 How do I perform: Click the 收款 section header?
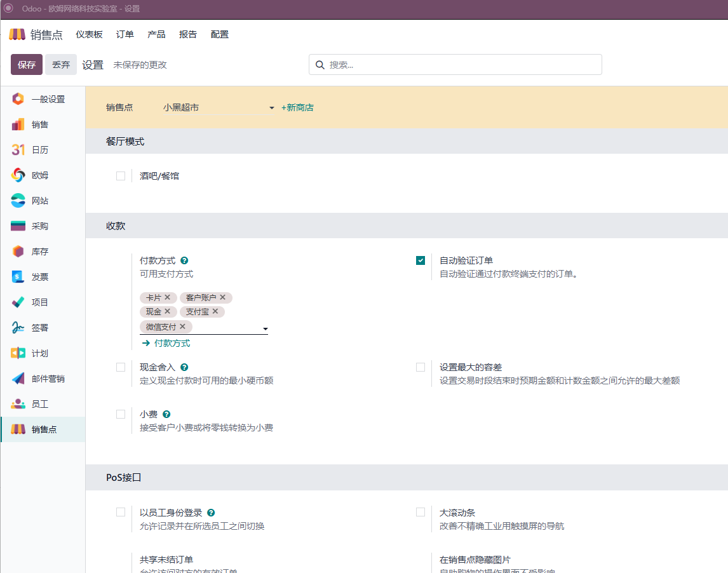point(116,226)
